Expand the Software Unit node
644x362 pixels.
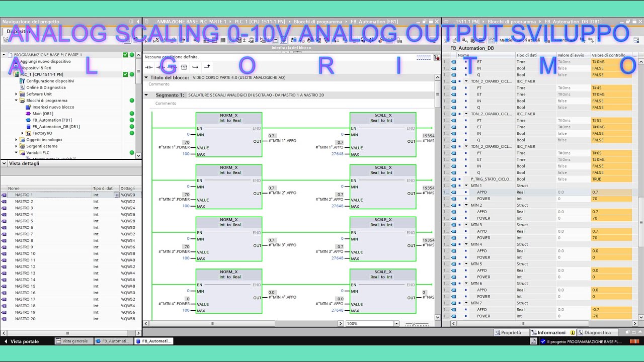(x=16, y=94)
